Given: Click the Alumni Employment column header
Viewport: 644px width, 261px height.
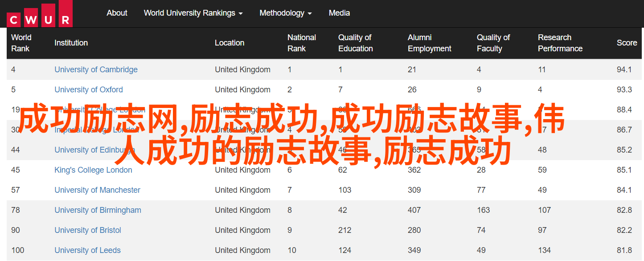Looking at the screenshot, I should [x=430, y=43].
